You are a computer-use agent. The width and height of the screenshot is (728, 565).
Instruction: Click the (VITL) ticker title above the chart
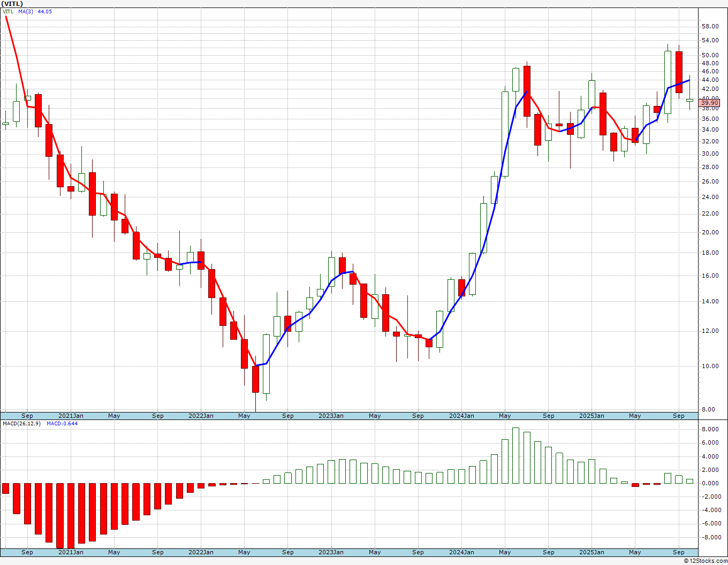click(12, 4)
